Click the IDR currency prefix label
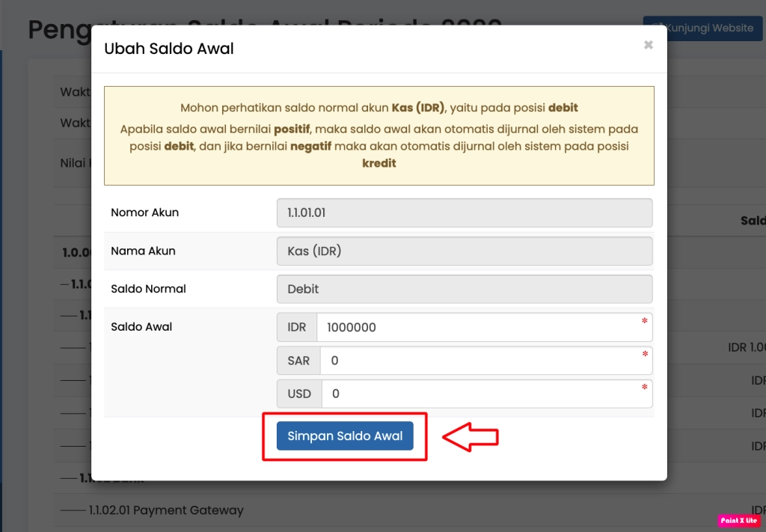The height and width of the screenshot is (532, 766). 297,328
